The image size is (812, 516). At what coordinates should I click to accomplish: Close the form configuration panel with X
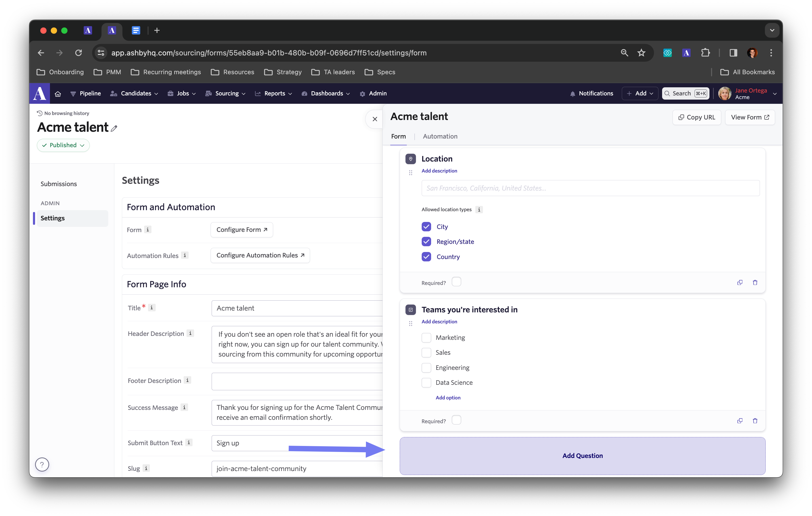(x=375, y=119)
